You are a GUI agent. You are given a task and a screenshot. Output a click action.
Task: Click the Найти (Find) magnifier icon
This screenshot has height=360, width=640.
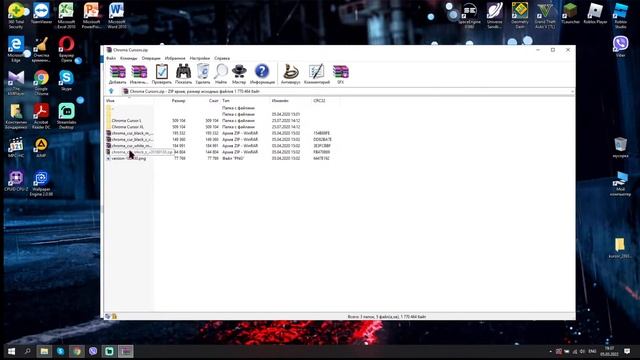[221, 74]
